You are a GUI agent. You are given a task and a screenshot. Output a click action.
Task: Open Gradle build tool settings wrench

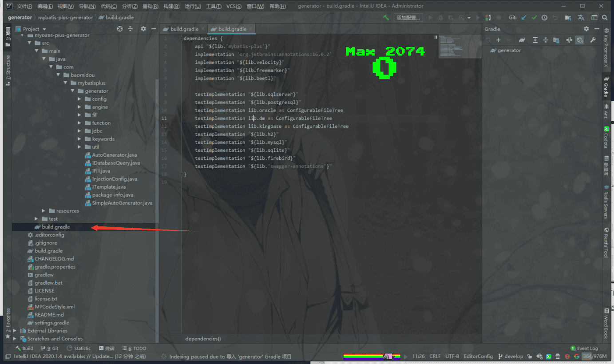click(x=593, y=40)
